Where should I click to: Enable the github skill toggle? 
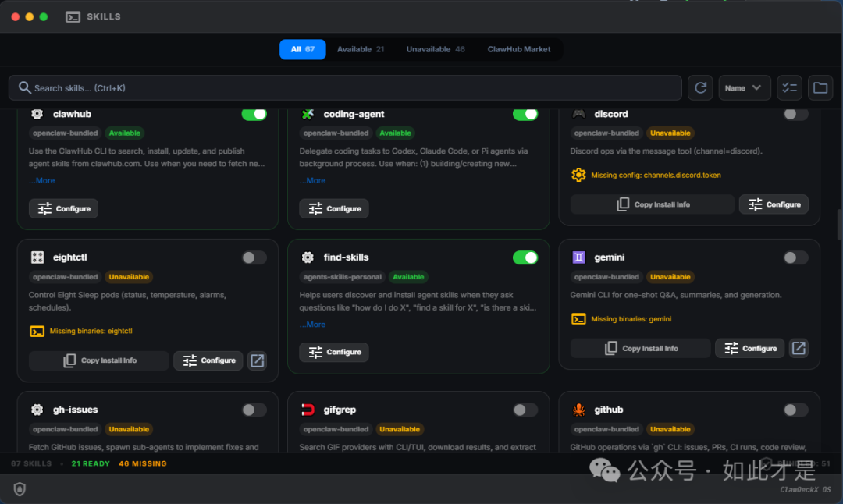(795, 410)
